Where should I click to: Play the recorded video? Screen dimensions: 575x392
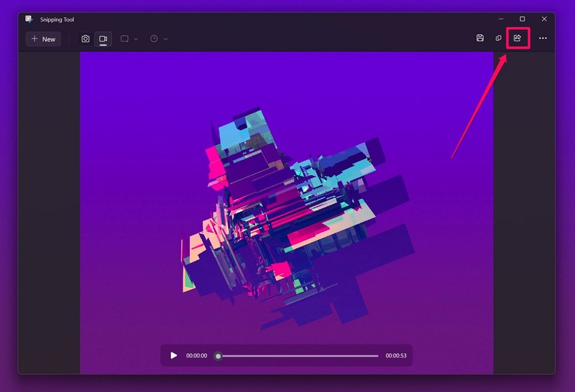(x=174, y=355)
